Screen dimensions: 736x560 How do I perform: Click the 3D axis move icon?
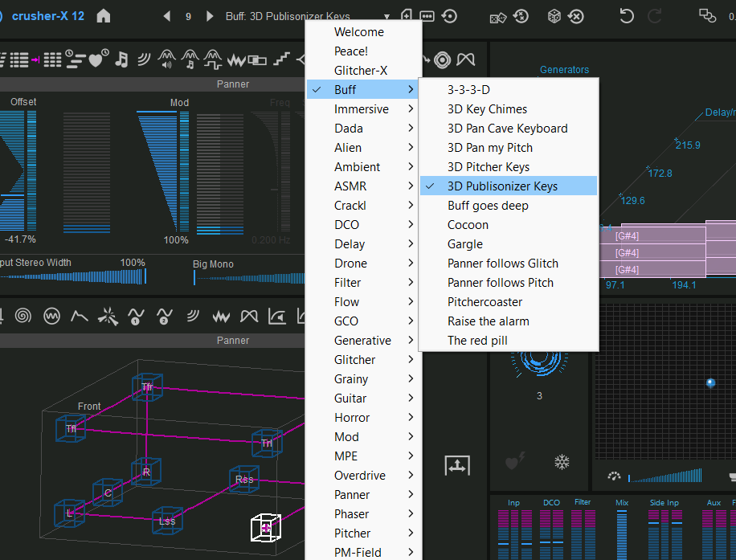tap(457, 464)
